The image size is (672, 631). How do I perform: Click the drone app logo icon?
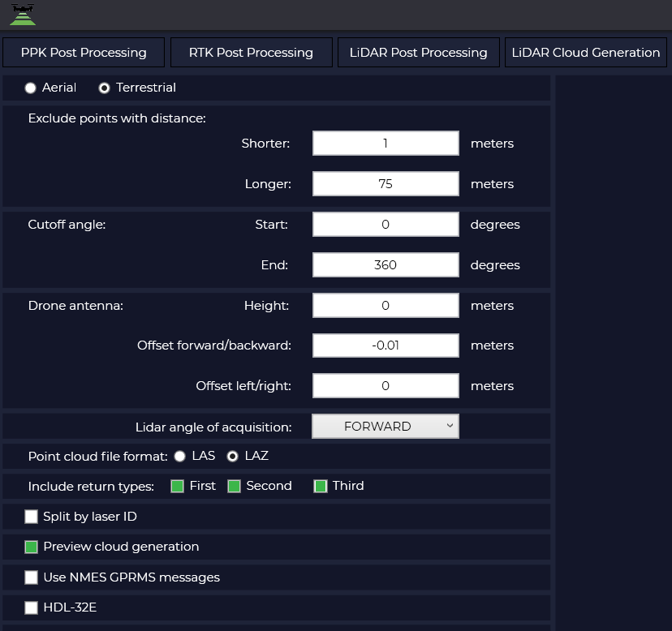23,15
